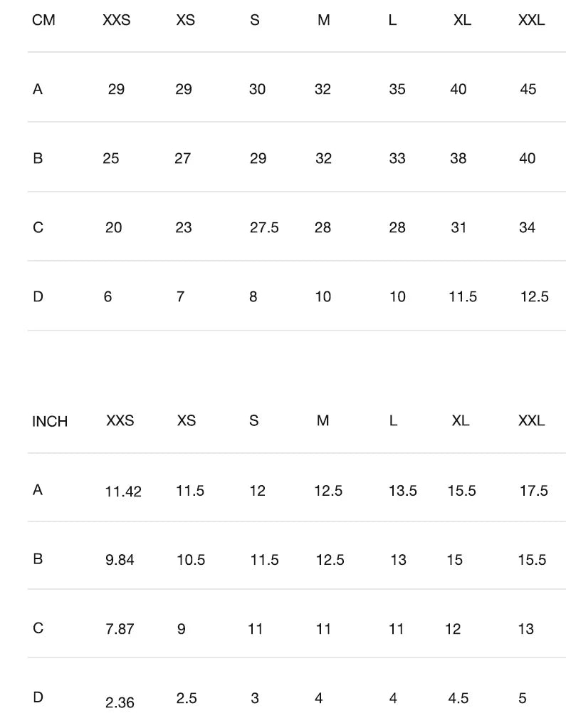566x728 pixels.
Task: Select the 27.5 value in CM row C
Action: 264,228
